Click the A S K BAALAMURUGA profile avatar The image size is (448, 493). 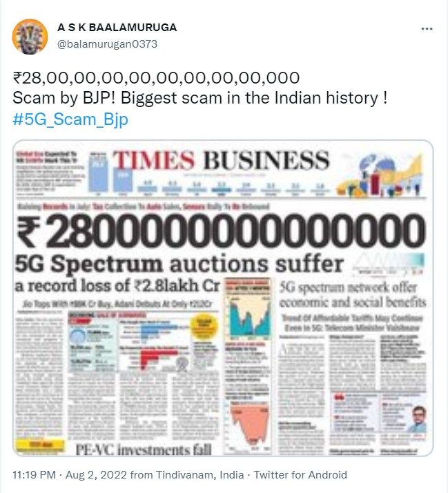pyautogui.click(x=30, y=37)
